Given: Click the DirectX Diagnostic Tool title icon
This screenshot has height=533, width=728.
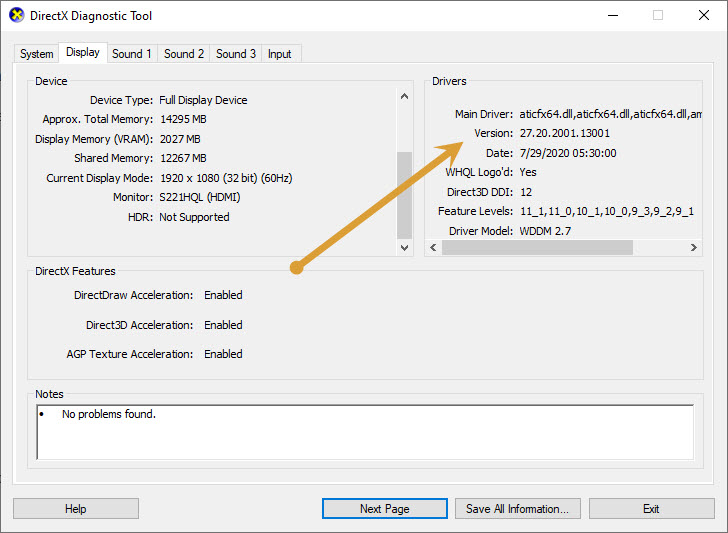Looking at the screenshot, I should pyautogui.click(x=17, y=15).
